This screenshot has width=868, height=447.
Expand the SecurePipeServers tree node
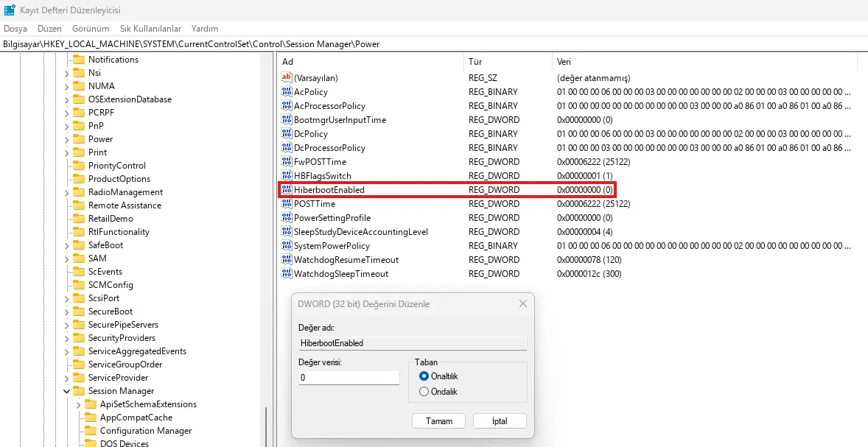pos(66,325)
